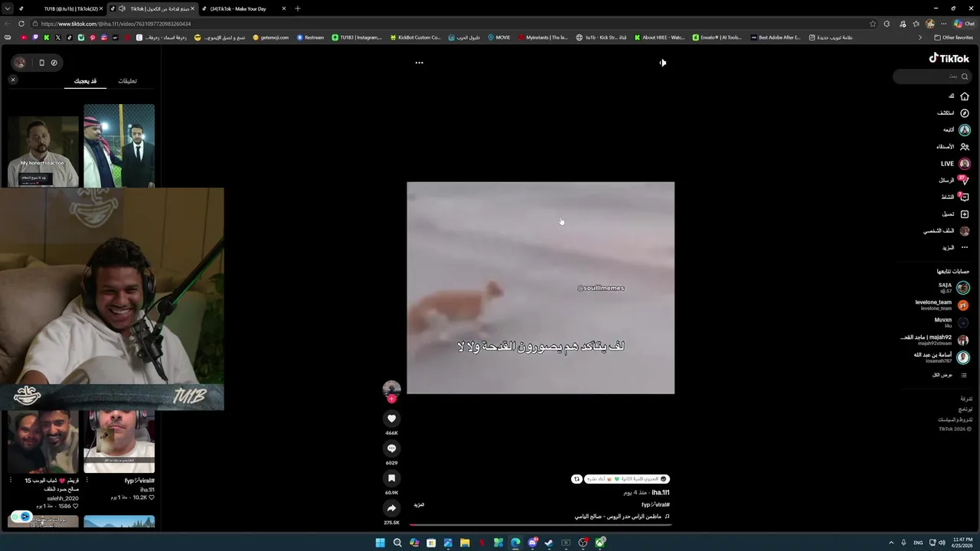Open the levelone_team followed account
Image resolution: width=980 pixels, height=551 pixels.
[x=942, y=305]
